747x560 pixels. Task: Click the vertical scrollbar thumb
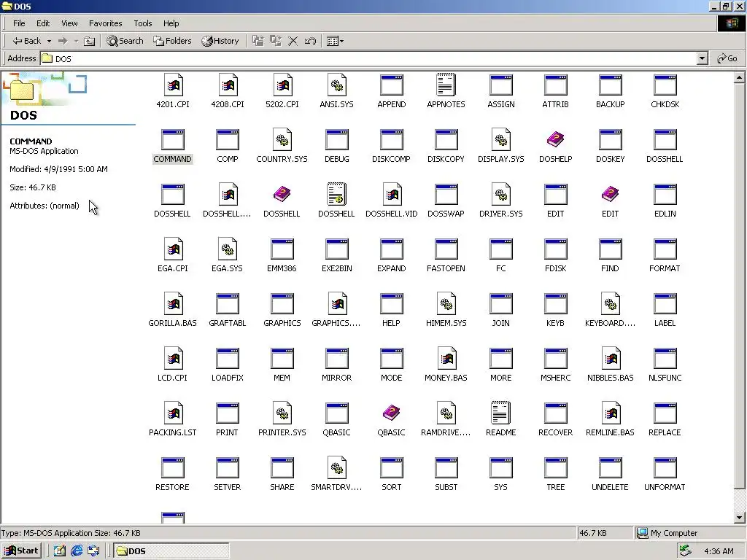coord(740,286)
